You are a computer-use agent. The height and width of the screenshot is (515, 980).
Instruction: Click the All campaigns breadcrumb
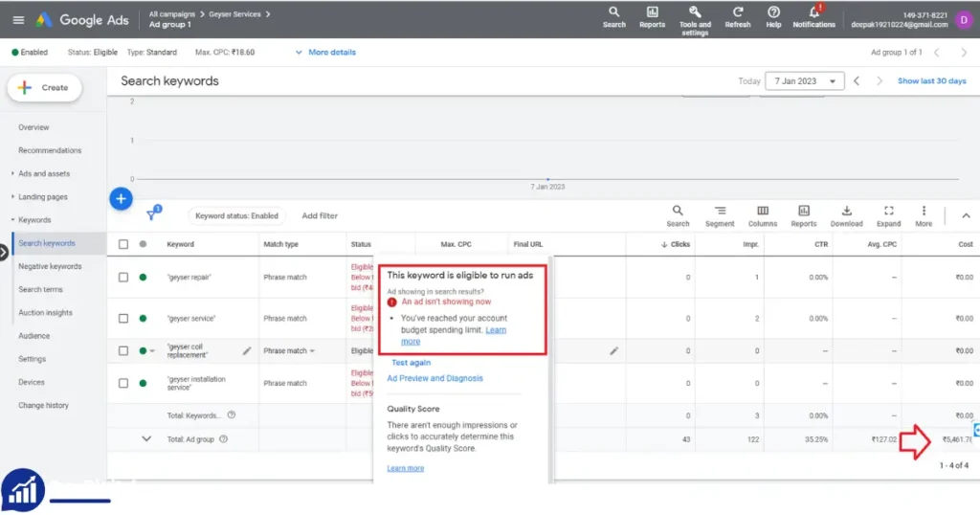(x=172, y=13)
